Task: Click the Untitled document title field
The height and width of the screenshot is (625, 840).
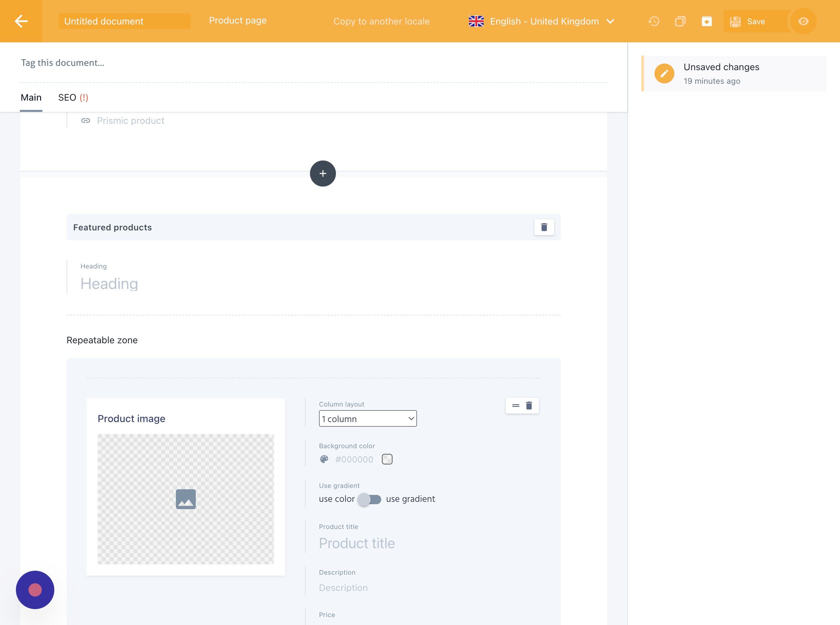Action: (x=124, y=21)
